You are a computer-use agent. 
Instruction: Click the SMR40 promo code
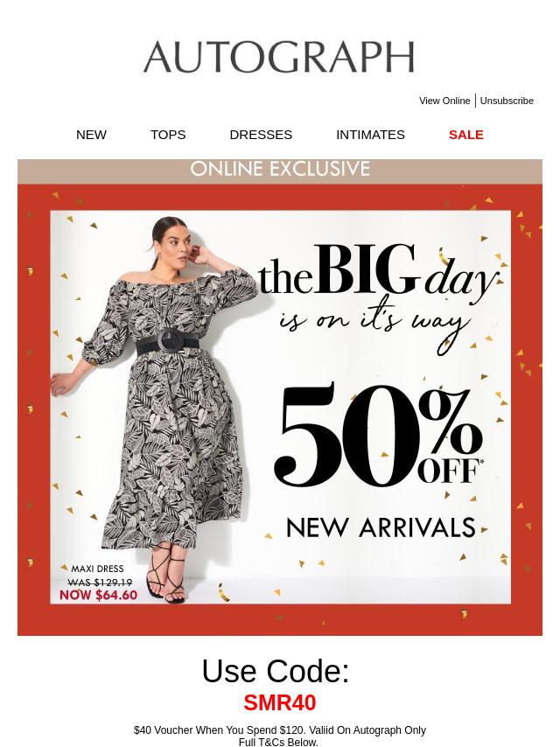[280, 702]
